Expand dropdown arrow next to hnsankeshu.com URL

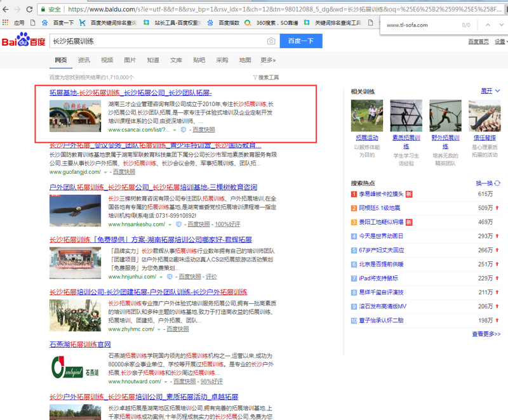(170, 225)
